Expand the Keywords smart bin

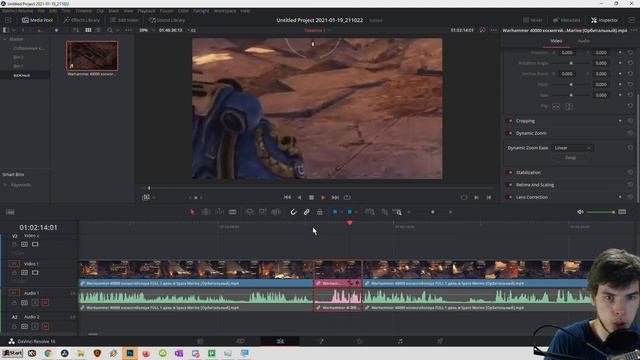click(5, 185)
